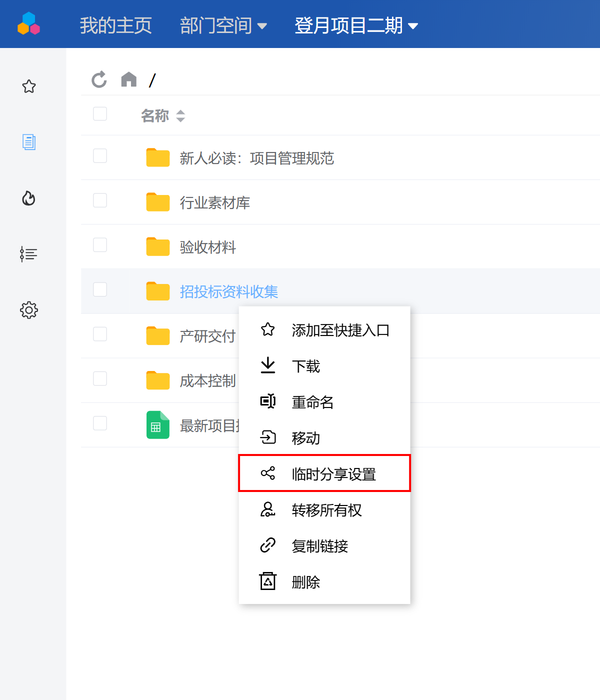Click the 产研交付 folder icon
This screenshot has width=600, height=700.
[x=158, y=335]
